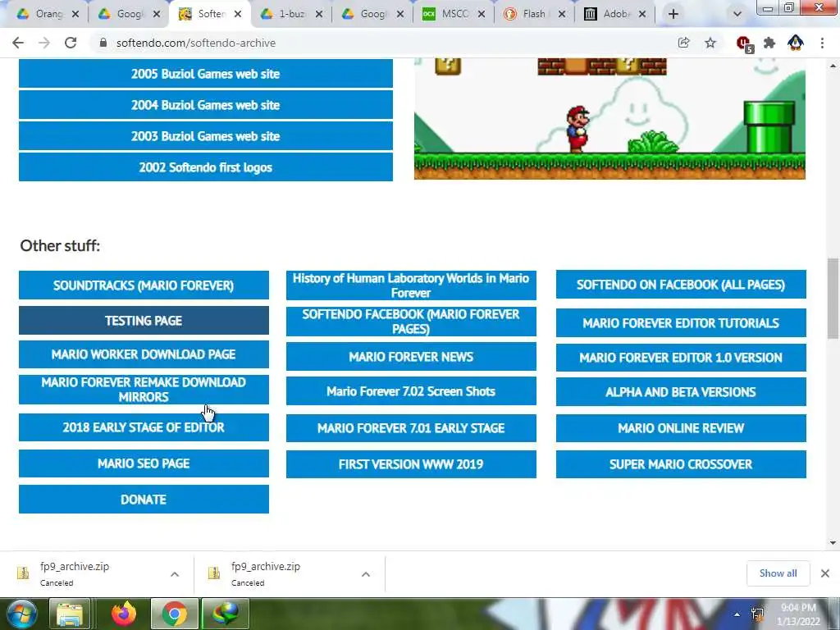Open SOFTENDO FACEBOOK (MARIO FOREVER PAGES)

coord(411,322)
